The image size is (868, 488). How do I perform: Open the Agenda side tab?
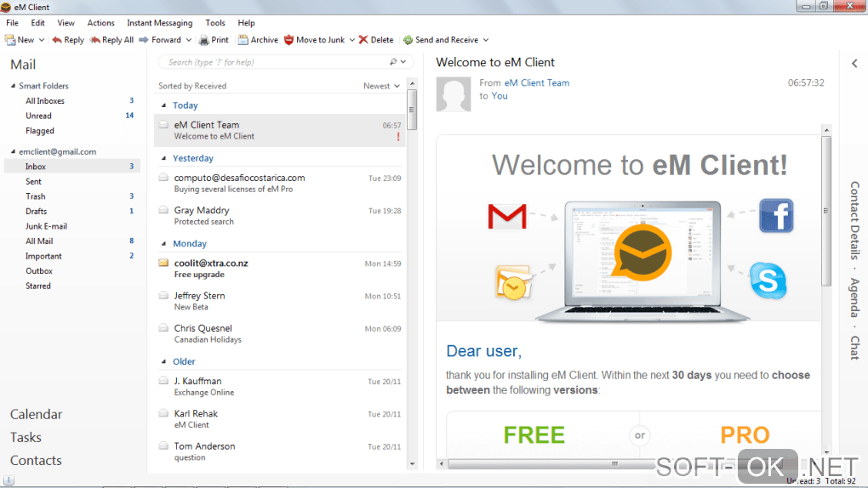[854, 298]
